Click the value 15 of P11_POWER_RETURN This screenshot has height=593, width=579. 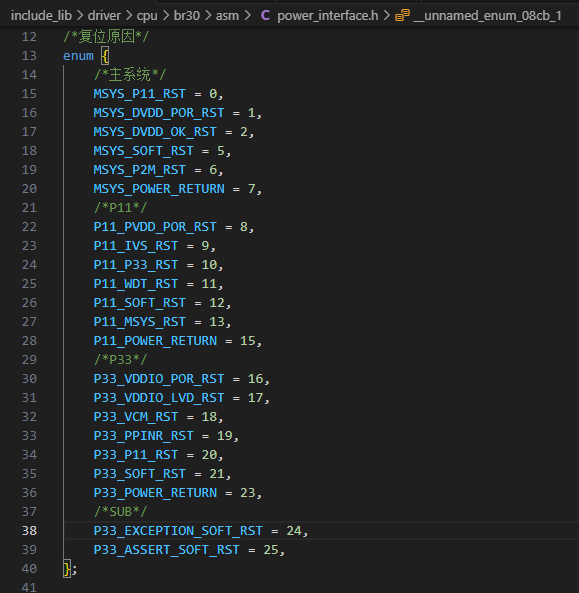tap(248, 341)
